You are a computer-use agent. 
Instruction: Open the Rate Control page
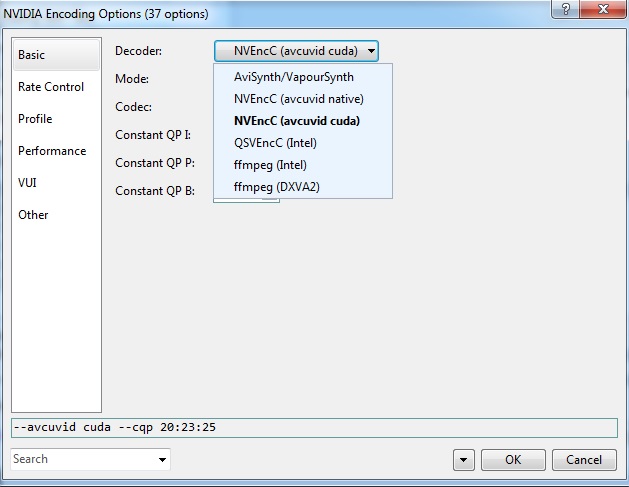pos(56,87)
